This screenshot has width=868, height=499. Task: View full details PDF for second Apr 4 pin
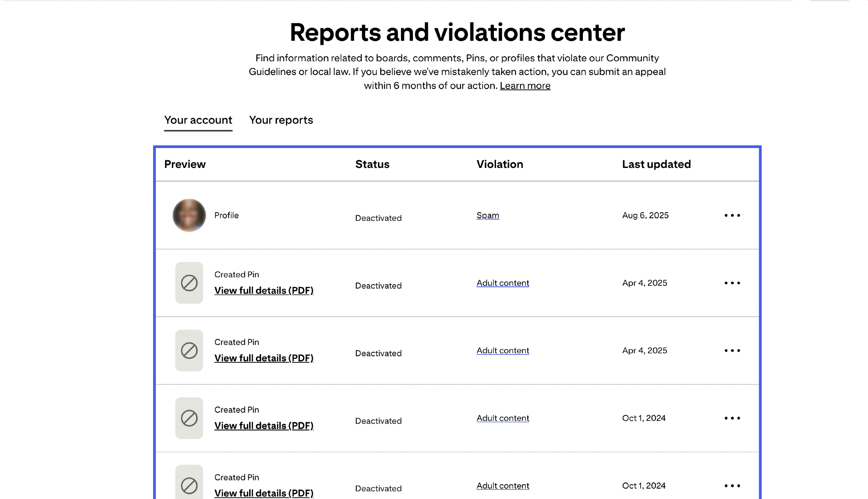(264, 358)
